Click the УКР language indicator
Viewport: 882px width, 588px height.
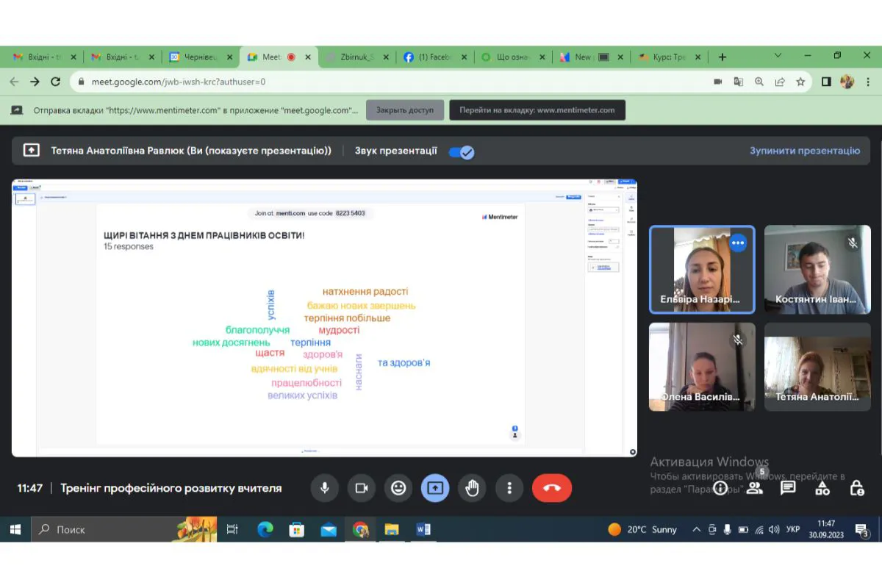(793, 529)
